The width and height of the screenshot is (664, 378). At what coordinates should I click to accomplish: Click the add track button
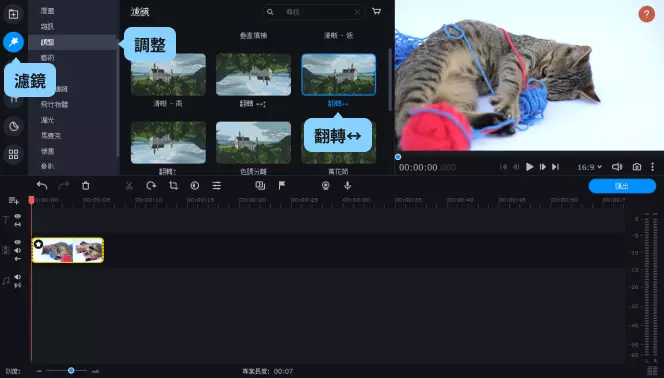coord(14,201)
